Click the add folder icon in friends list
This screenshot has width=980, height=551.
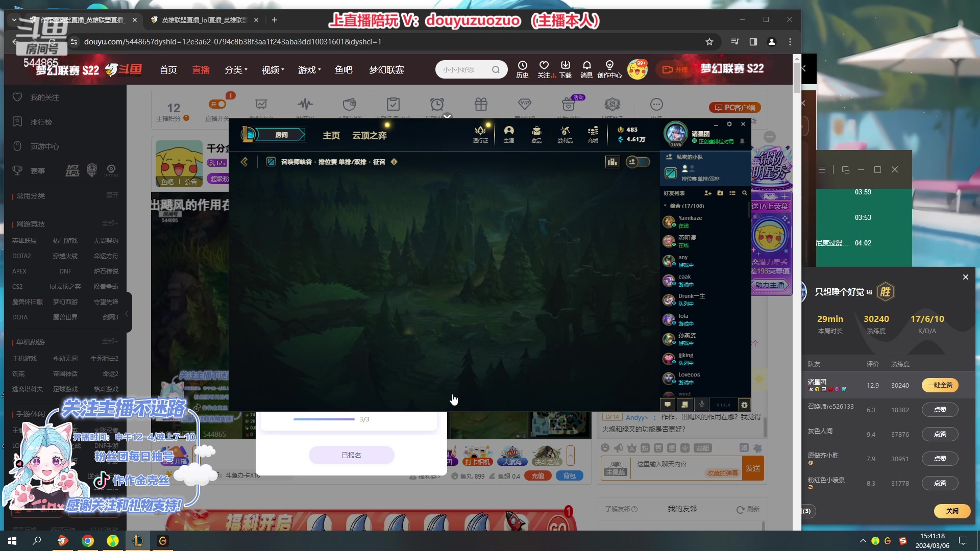click(720, 193)
